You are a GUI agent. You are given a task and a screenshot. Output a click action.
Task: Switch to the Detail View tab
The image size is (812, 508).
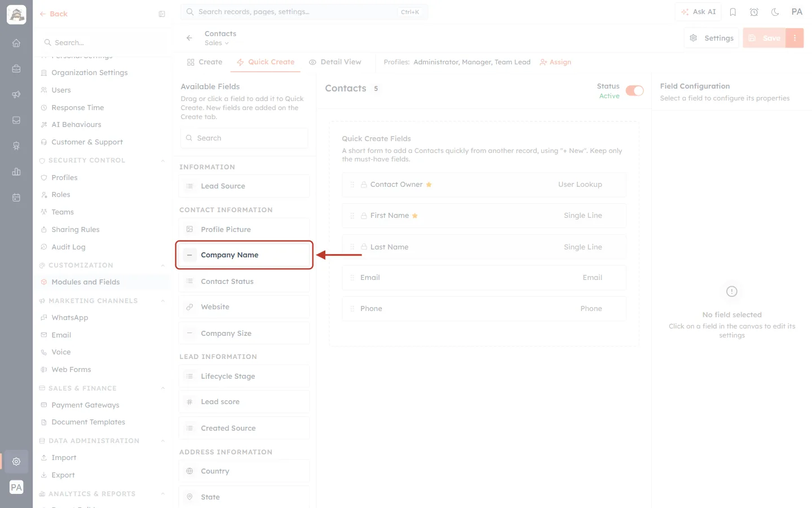pyautogui.click(x=335, y=62)
